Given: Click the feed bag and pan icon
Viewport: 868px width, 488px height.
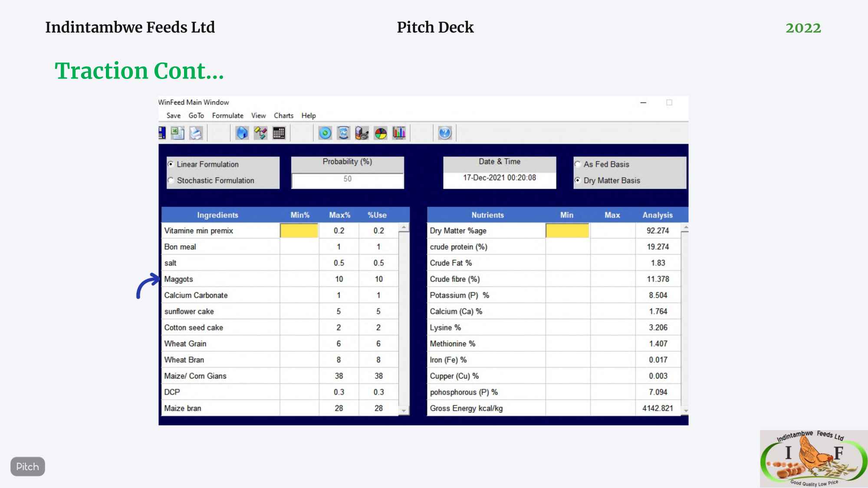Looking at the screenshot, I should point(362,133).
